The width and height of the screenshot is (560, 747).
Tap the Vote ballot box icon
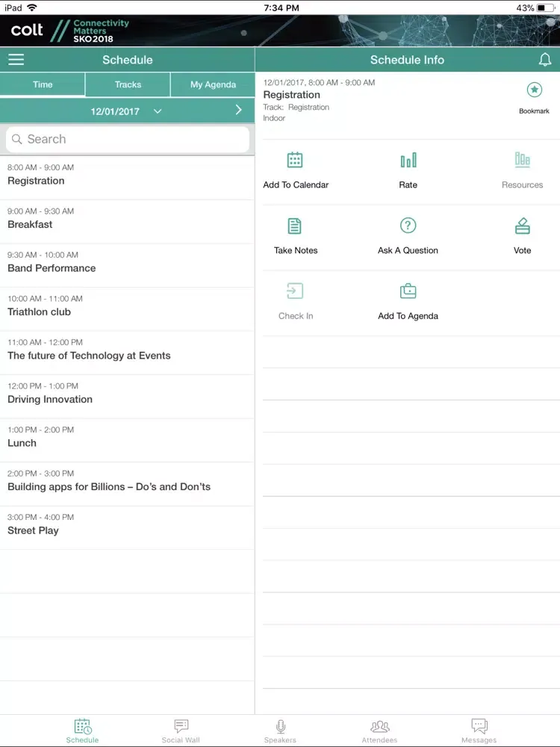(522, 226)
